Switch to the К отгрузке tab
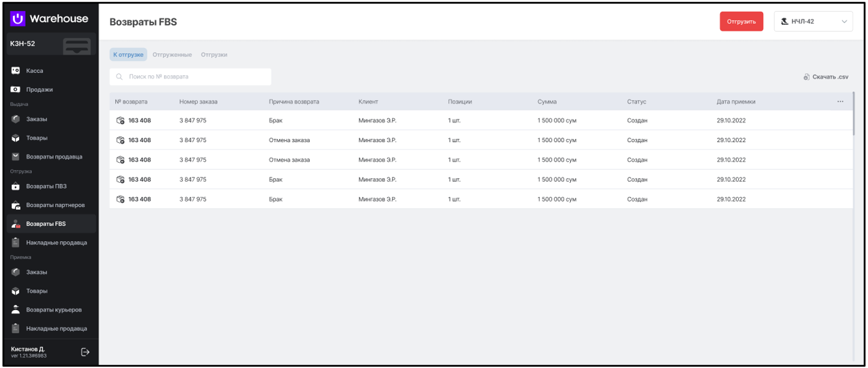Viewport: 868px width, 368px height. (x=128, y=54)
